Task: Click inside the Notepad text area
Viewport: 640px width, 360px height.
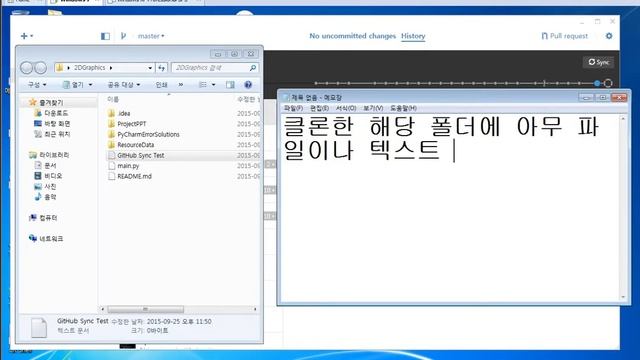Action: tap(450, 208)
